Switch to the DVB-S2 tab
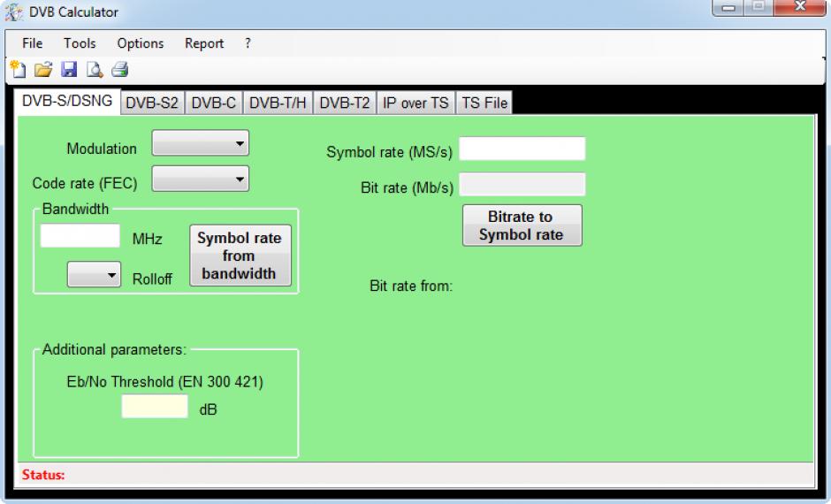The height and width of the screenshot is (504, 831). click(x=152, y=103)
